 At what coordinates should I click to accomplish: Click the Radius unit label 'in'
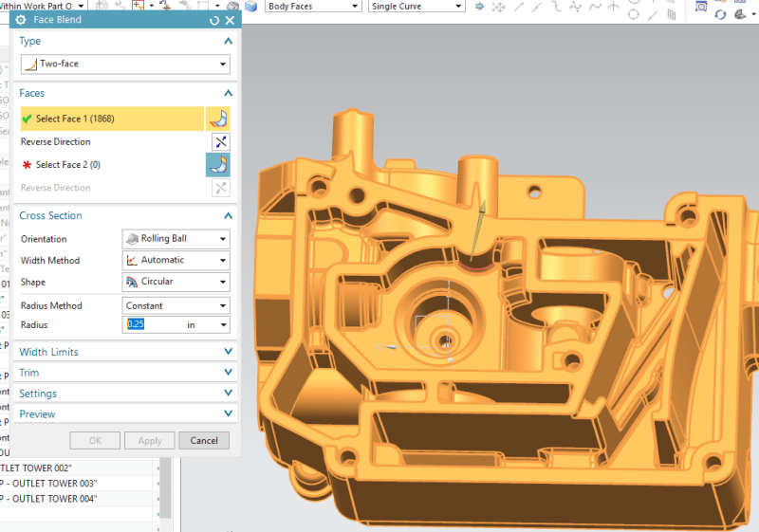(x=192, y=325)
